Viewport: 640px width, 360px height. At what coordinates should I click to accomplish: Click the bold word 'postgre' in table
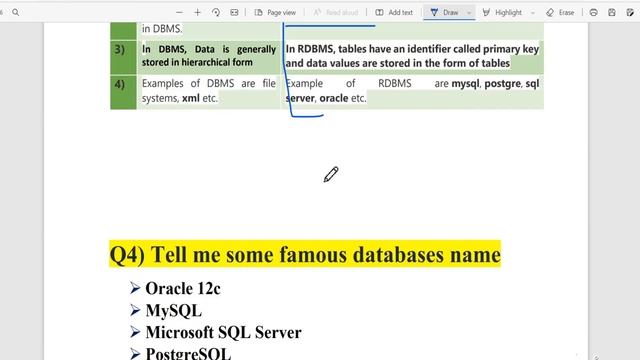(502, 84)
